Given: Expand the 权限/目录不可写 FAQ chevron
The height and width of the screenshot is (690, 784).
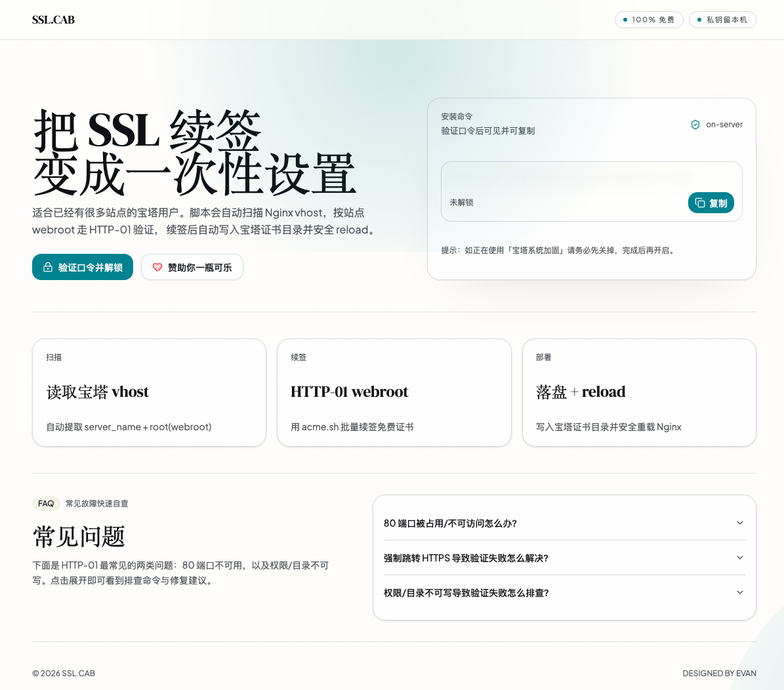Looking at the screenshot, I should pos(740,592).
